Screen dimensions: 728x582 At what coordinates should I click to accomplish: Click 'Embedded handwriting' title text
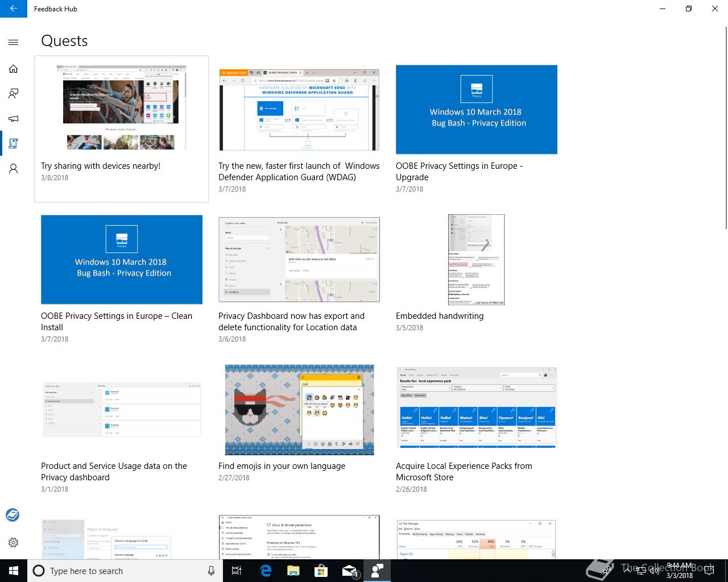(x=440, y=316)
